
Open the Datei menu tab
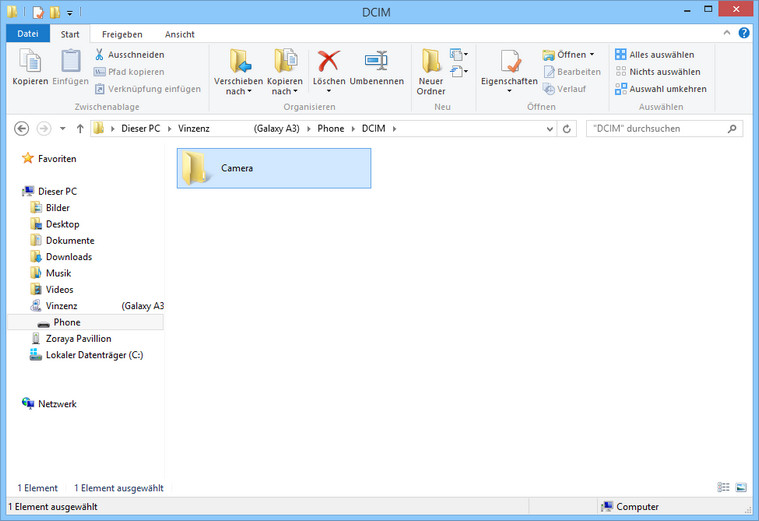[28, 34]
